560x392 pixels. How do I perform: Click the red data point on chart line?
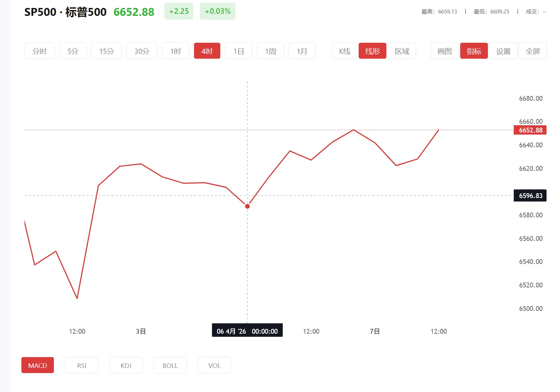pos(247,206)
